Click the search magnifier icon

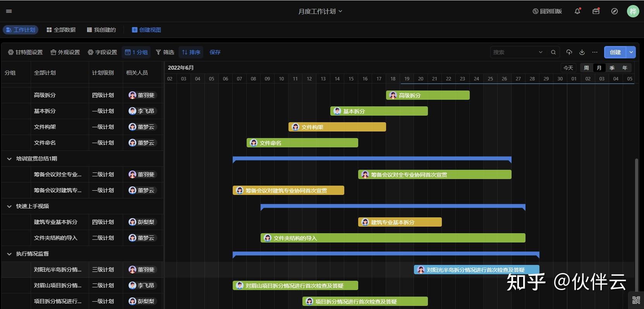[x=553, y=52]
